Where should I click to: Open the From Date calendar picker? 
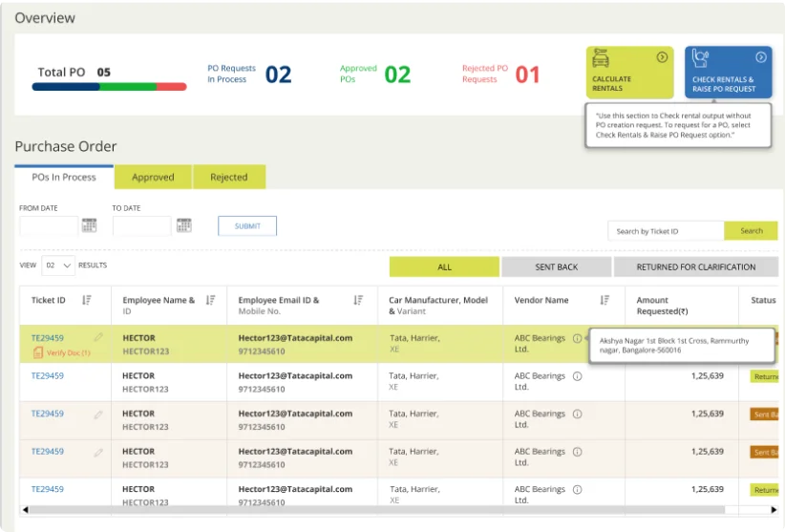click(x=89, y=225)
